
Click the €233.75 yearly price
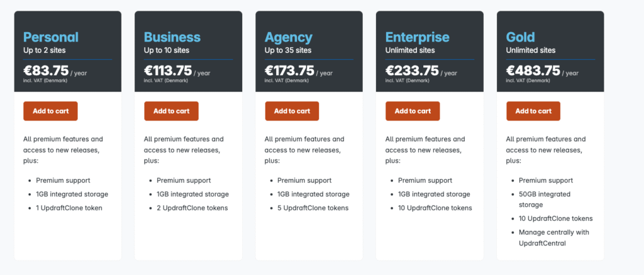point(412,71)
